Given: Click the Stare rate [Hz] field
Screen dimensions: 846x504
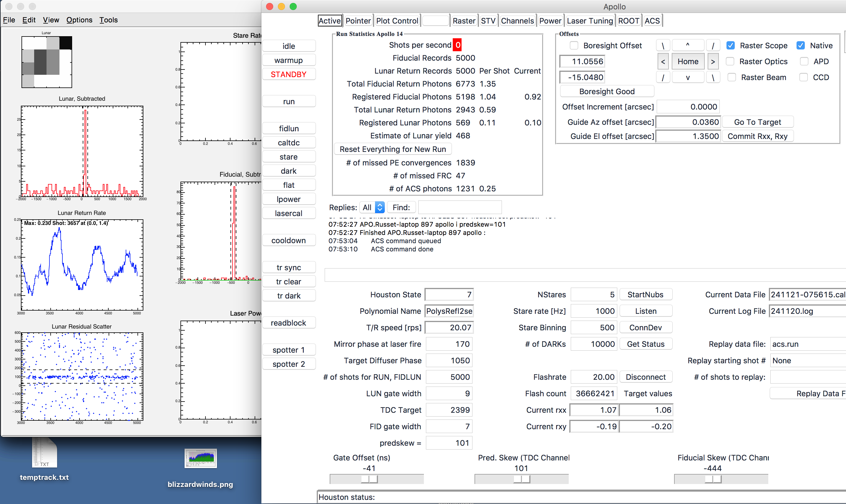Looking at the screenshot, I should point(594,311).
